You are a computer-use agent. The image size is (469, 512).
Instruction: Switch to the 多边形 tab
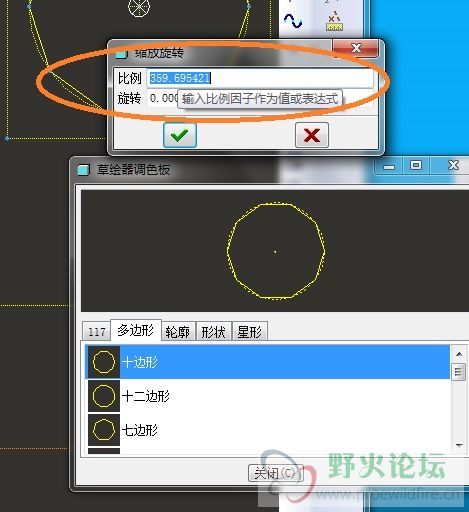click(x=136, y=330)
